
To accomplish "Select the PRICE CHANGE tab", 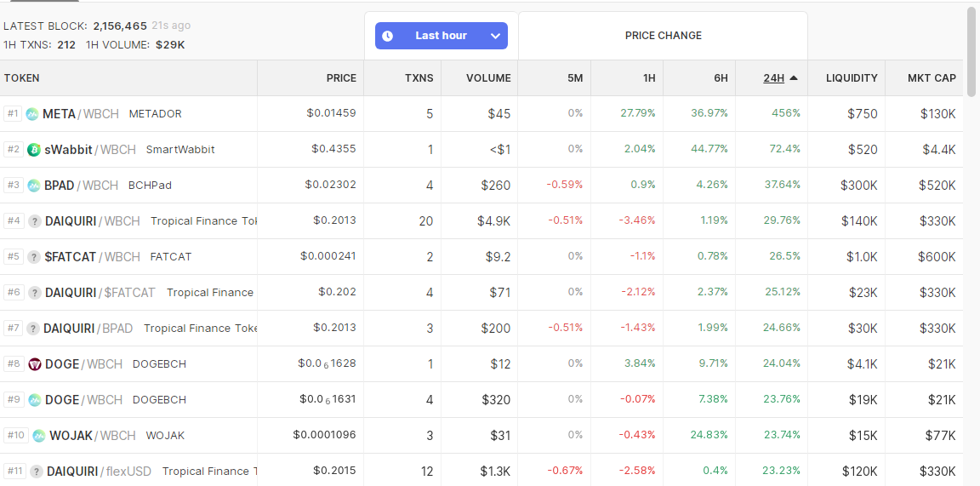I will [664, 36].
